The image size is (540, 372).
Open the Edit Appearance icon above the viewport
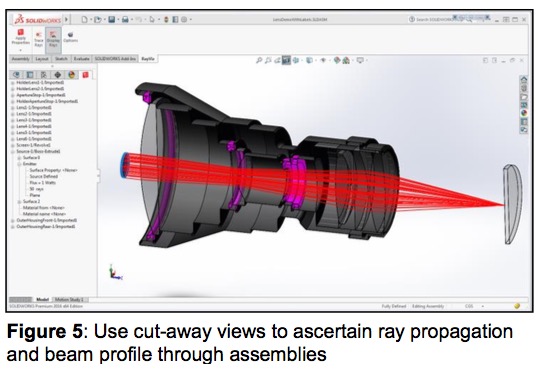(x=337, y=61)
